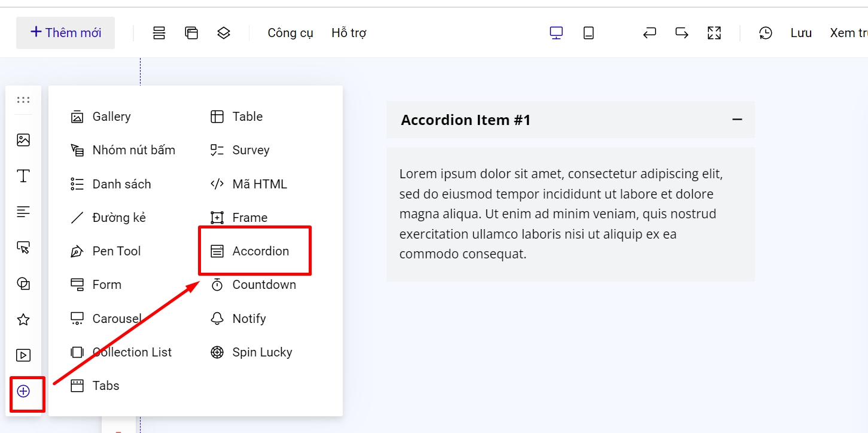Click the Thêm mới add button
Screen dimensions: 868x433
pos(66,33)
